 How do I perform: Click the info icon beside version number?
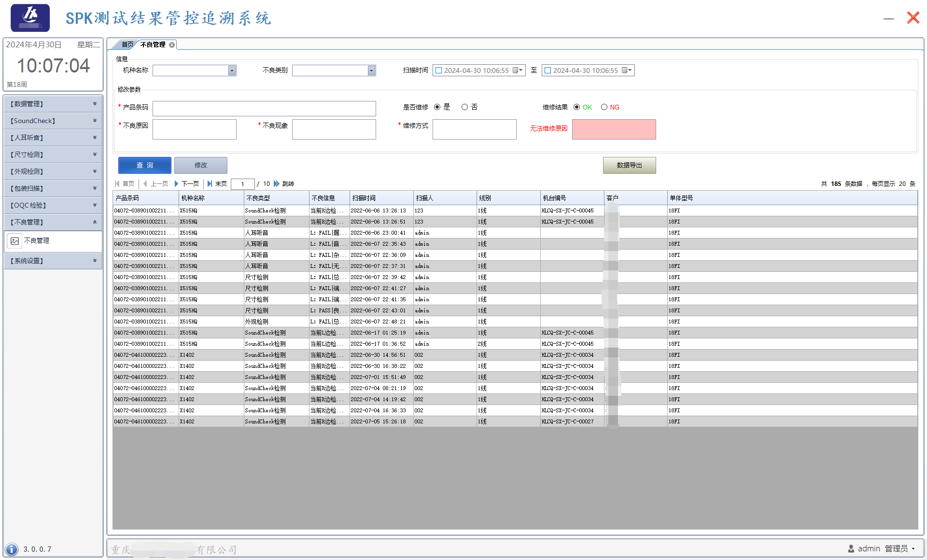[12, 549]
